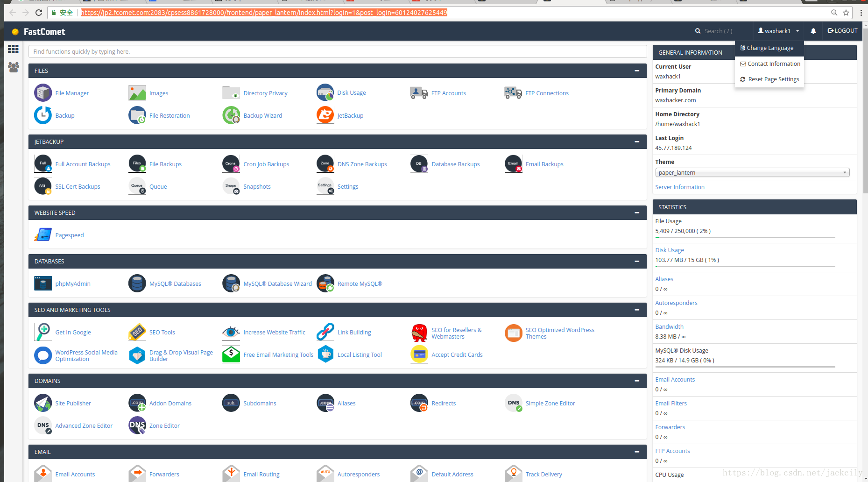This screenshot has height=482, width=868.
Task: Click the Free Email Marketing Tools icon
Action: coord(231,354)
